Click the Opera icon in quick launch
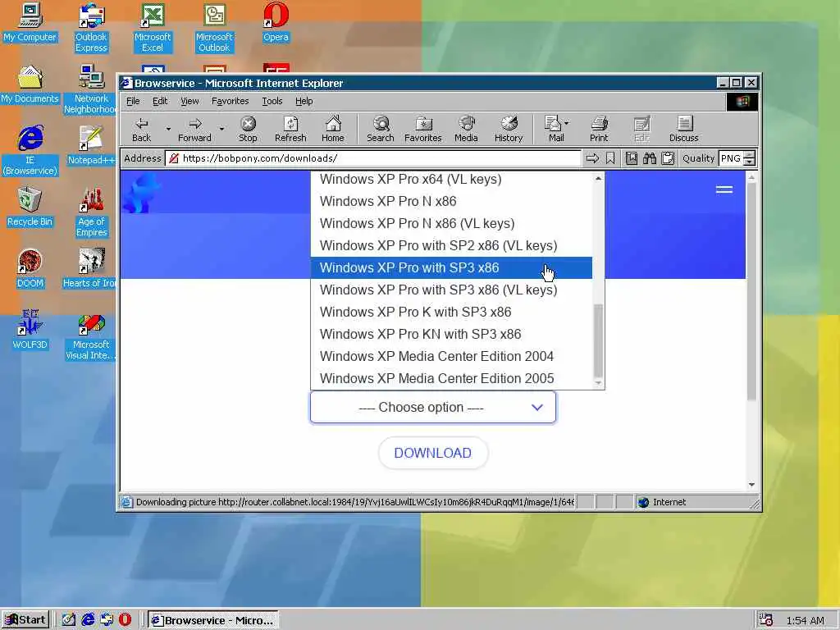Screen dimensions: 840x630 125,619
